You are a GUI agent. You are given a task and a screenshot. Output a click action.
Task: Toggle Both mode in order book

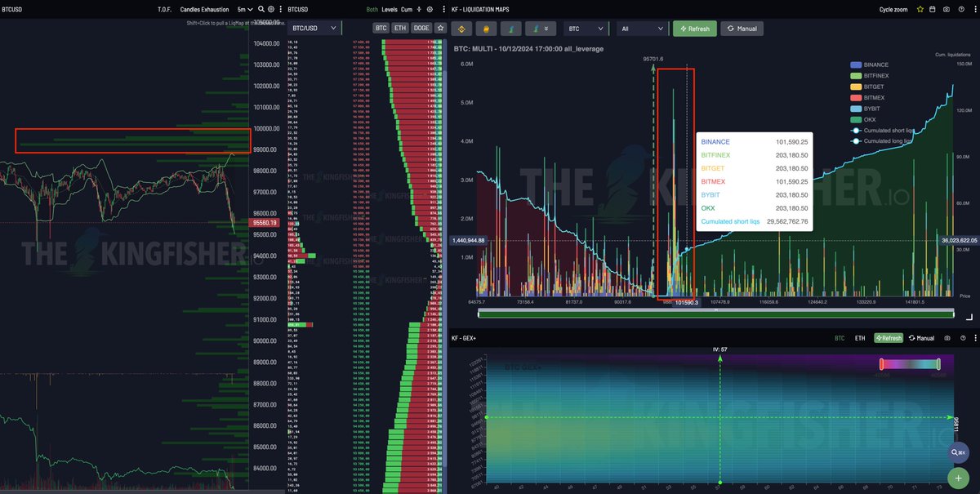372,9
